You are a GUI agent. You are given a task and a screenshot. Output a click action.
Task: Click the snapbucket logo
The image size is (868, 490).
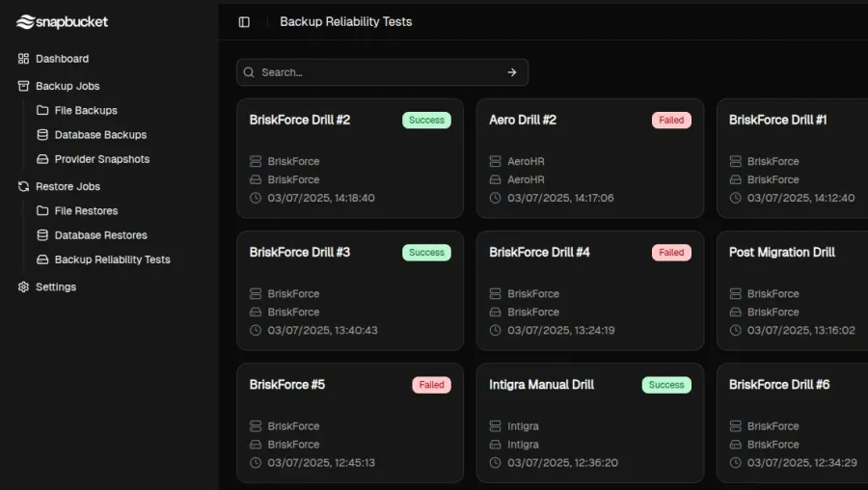tap(62, 21)
